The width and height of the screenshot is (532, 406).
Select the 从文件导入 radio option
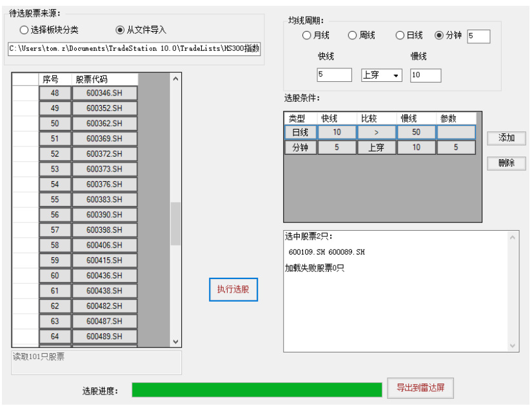click(120, 30)
